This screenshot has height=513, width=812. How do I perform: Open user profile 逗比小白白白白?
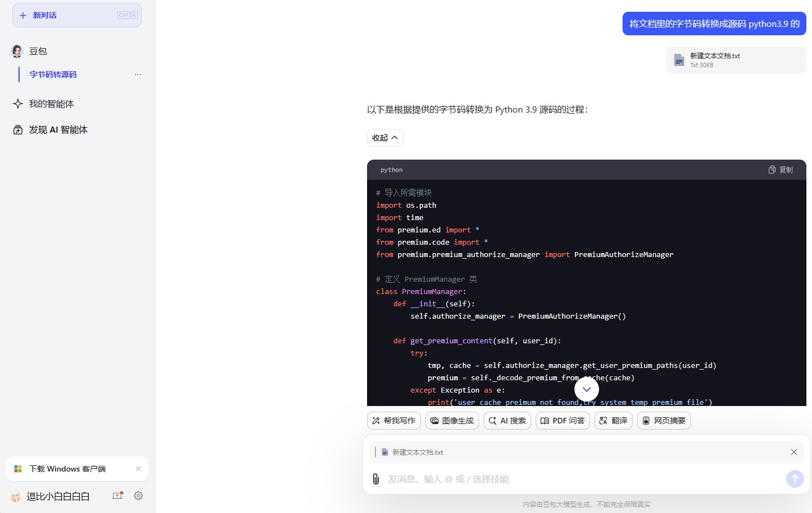[58, 496]
